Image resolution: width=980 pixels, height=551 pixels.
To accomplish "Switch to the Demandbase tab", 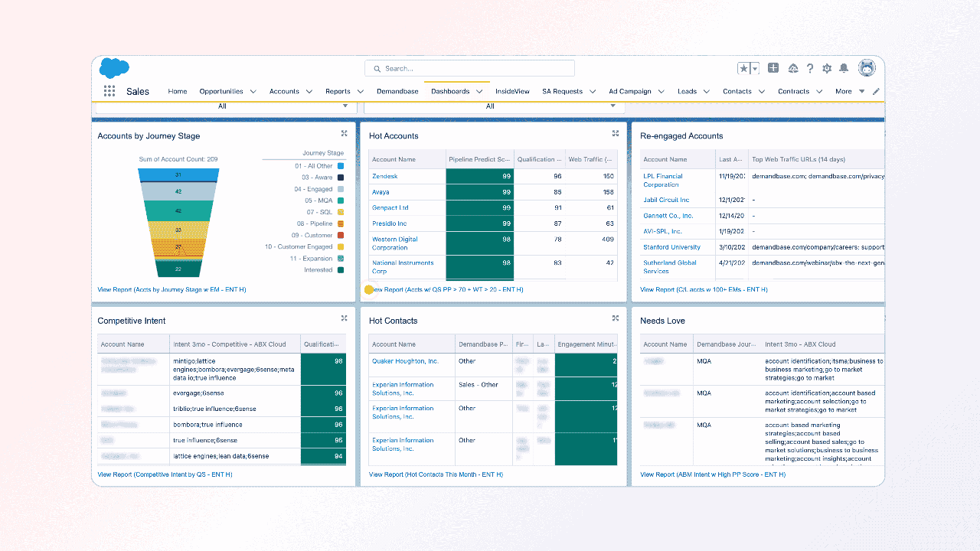I will point(397,91).
